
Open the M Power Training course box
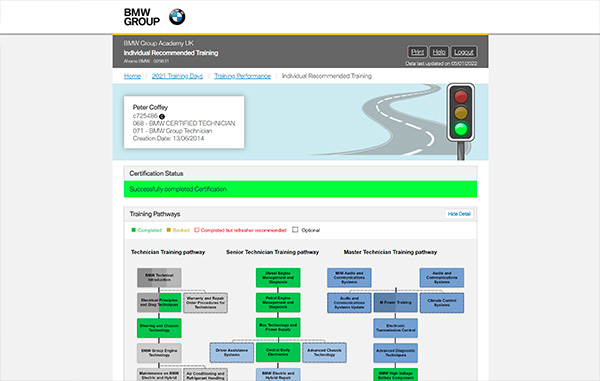tap(396, 303)
